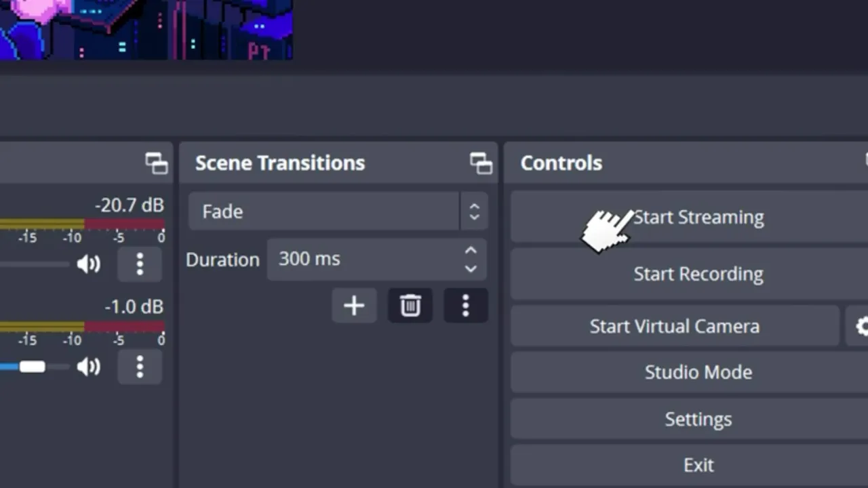
Task: Remove transition with the trash icon
Action: (410, 306)
